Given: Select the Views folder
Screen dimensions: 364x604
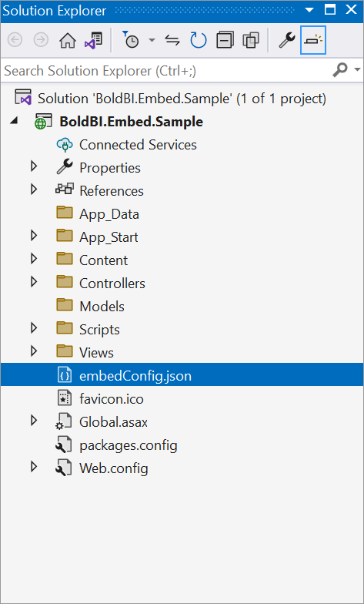Looking at the screenshot, I should point(96,353).
